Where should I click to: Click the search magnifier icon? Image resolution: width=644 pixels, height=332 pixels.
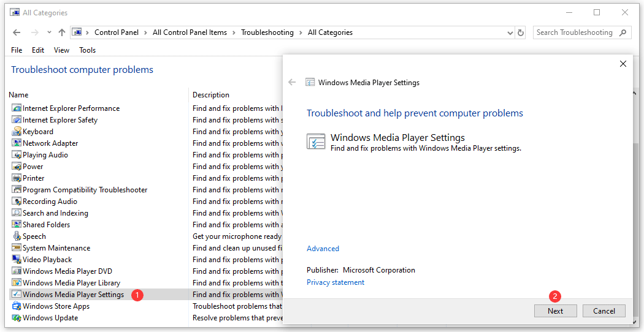click(623, 32)
